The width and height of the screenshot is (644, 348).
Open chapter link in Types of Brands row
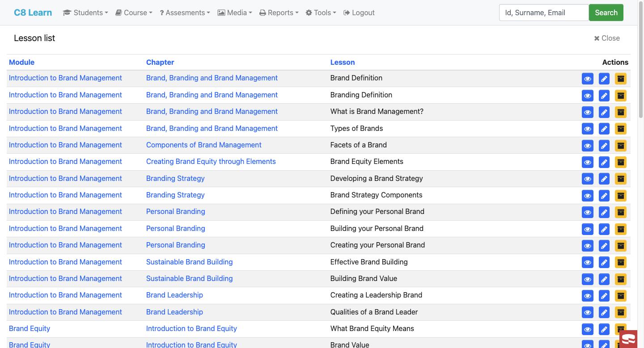[212, 128]
